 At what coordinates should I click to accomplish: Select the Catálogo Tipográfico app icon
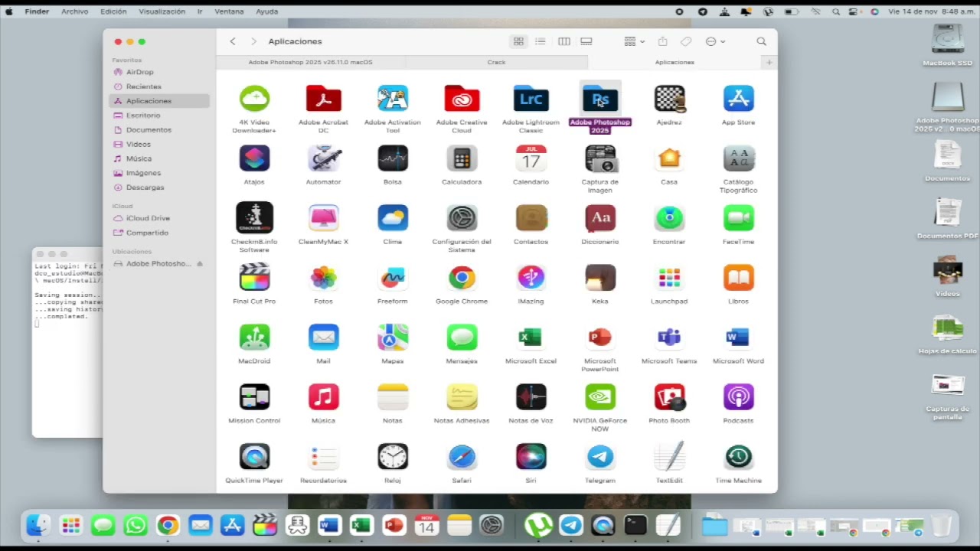738,158
